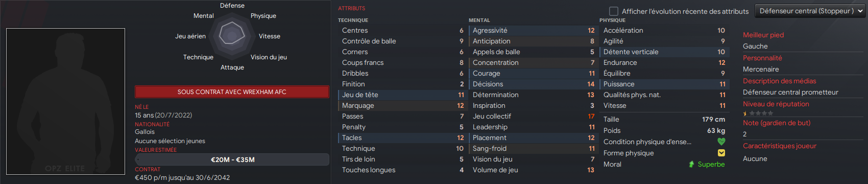868x184 pixels.
Task: Click the estimated value €20M - €35M bar
Action: (x=232, y=159)
